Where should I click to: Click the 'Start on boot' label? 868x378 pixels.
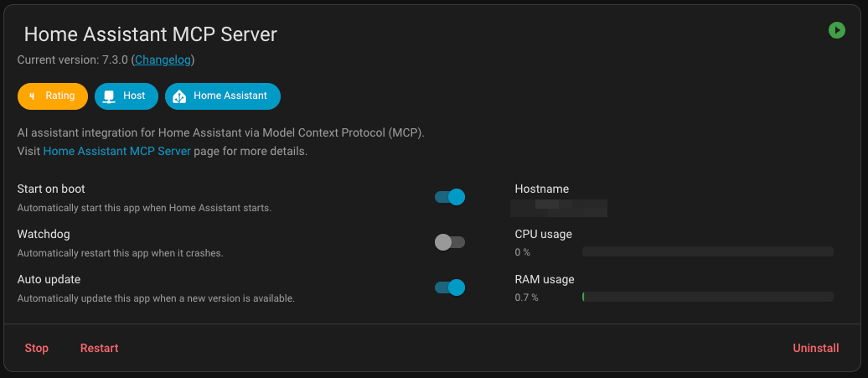click(51, 189)
